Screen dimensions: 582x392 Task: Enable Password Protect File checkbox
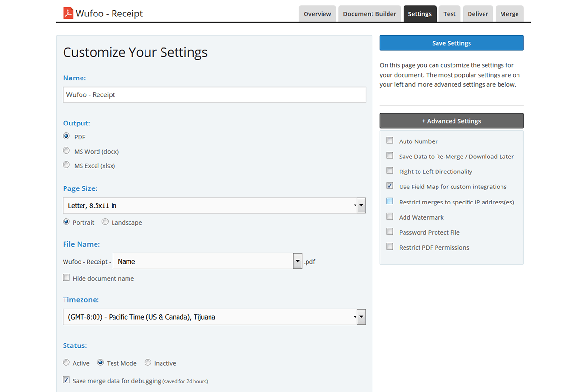pyautogui.click(x=390, y=232)
